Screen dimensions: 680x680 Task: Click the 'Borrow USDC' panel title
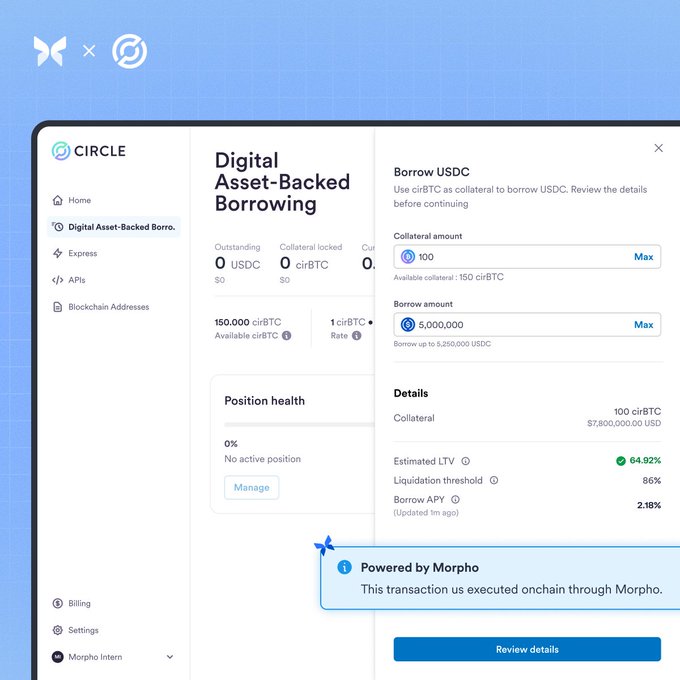[432, 172]
